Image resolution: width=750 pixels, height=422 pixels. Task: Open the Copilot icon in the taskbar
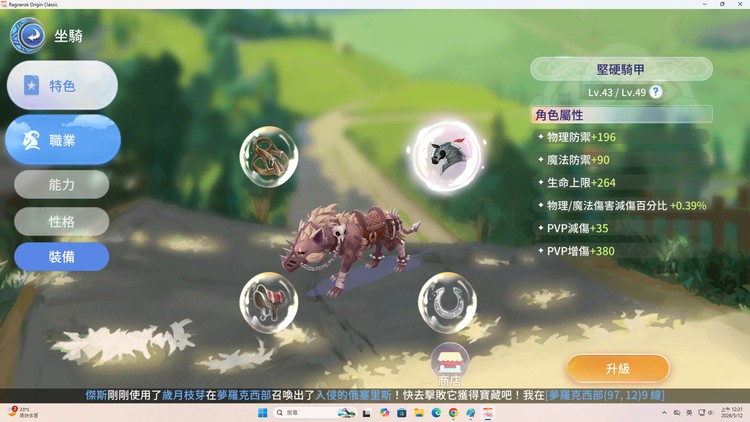[x=385, y=413]
